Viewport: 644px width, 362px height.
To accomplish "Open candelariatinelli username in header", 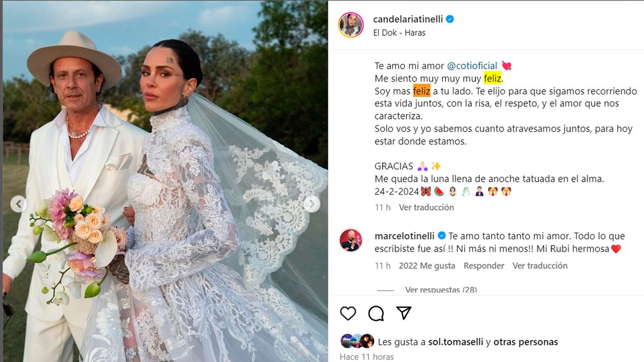I will click(x=408, y=19).
